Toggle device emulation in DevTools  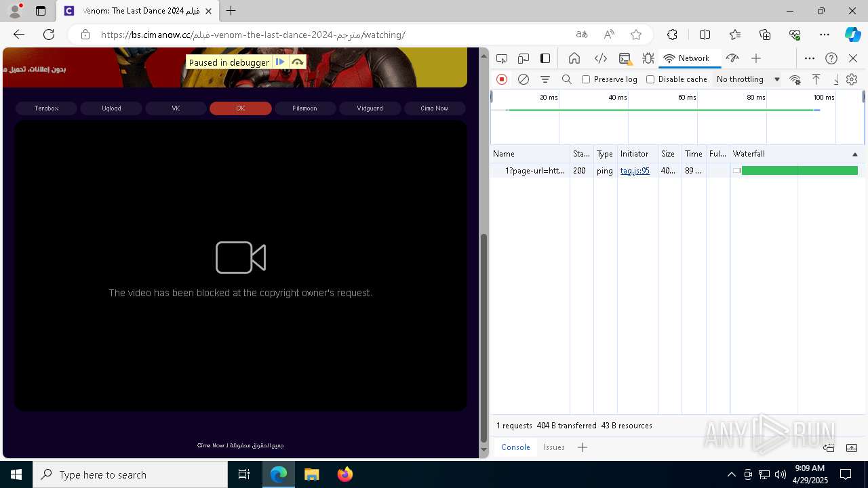pyautogui.click(x=524, y=58)
